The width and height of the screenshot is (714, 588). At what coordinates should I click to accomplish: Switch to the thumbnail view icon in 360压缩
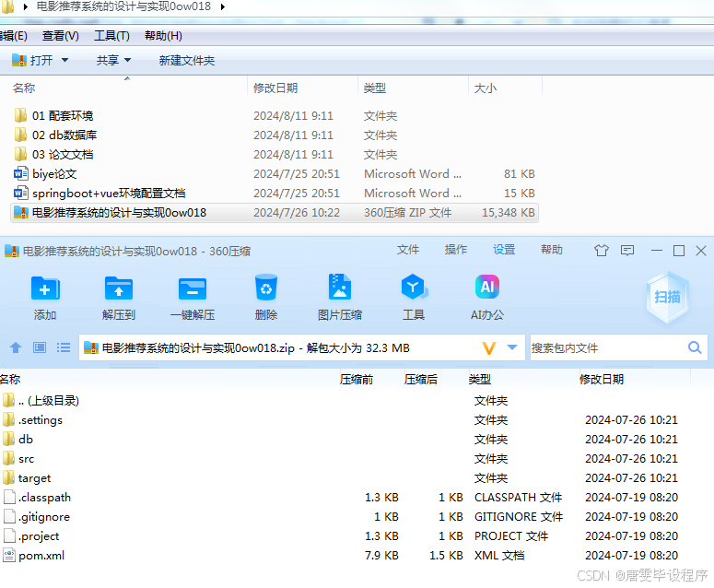pos(40,348)
